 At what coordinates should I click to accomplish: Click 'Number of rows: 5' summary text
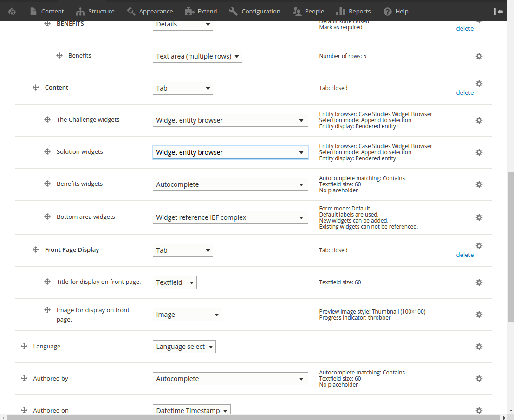tap(343, 56)
